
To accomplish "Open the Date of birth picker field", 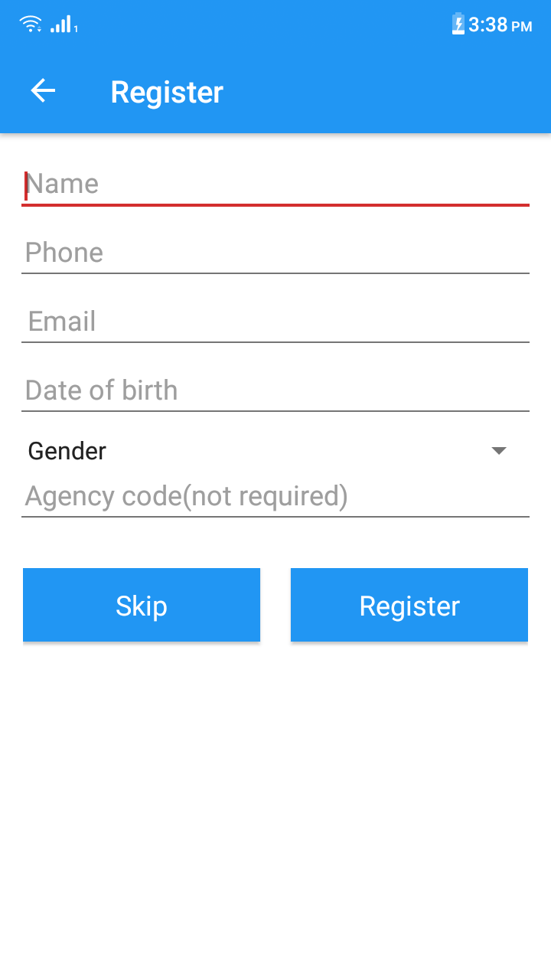I will pos(275,390).
